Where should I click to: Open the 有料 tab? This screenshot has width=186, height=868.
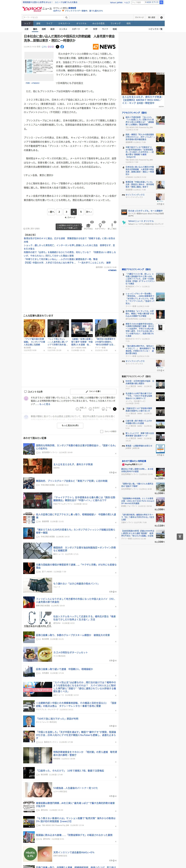tap(128, 24)
